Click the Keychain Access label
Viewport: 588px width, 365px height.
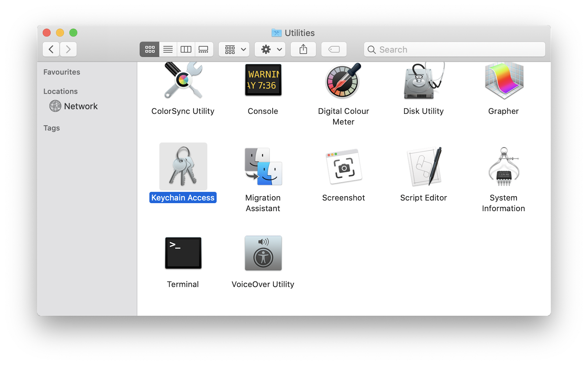[183, 198]
